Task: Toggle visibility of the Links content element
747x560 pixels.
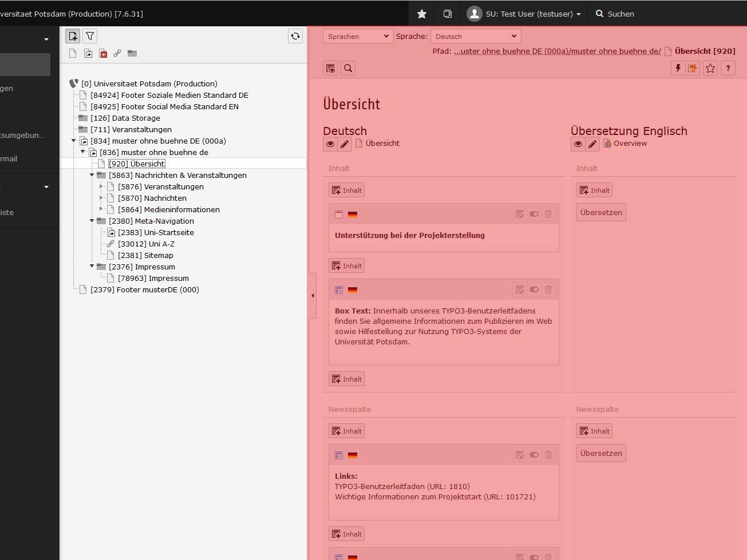Action: click(533, 455)
